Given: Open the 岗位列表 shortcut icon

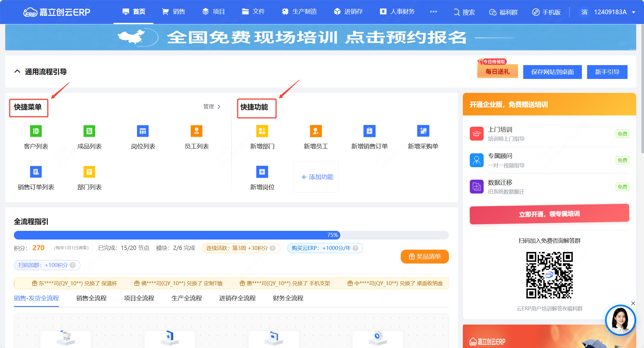Looking at the screenshot, I should pos(143,131).
